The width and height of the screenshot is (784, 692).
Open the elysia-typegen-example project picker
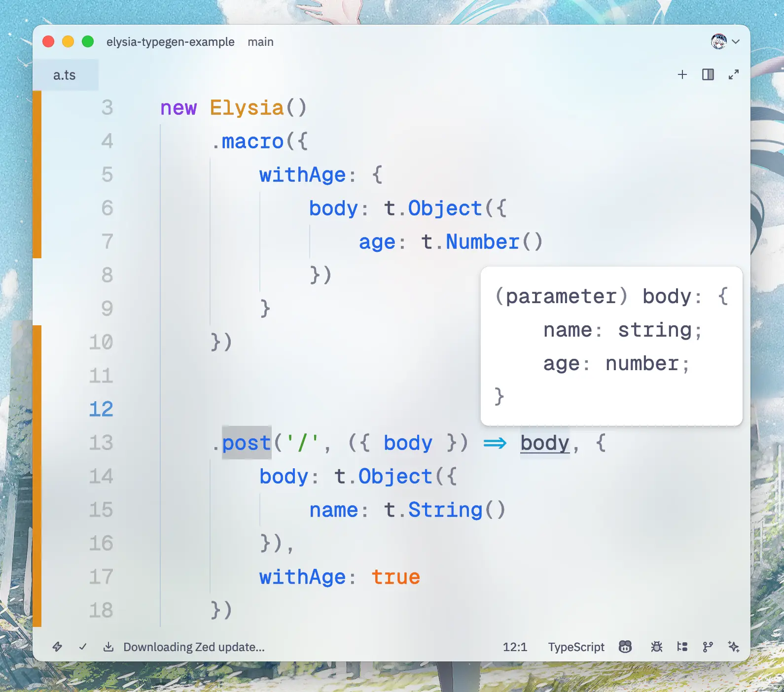click(x=171, y=42)
